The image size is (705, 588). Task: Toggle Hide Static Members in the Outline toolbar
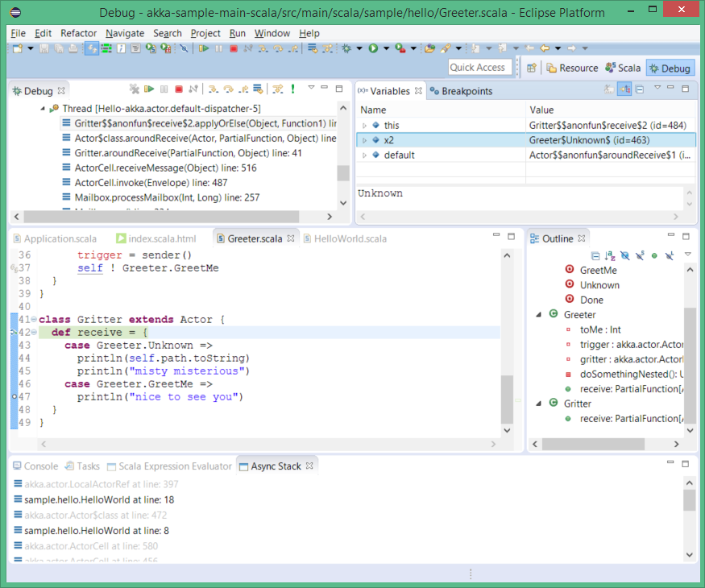click(x=639, y=255)
